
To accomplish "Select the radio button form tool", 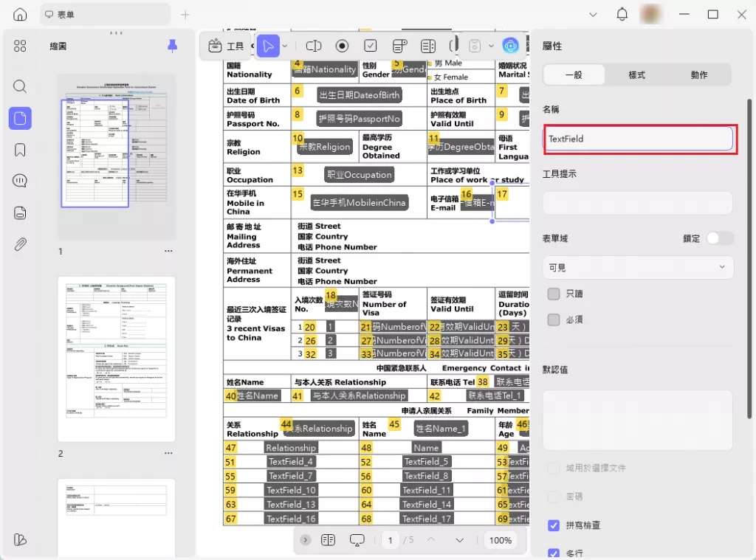I will (x=342, y=46).
